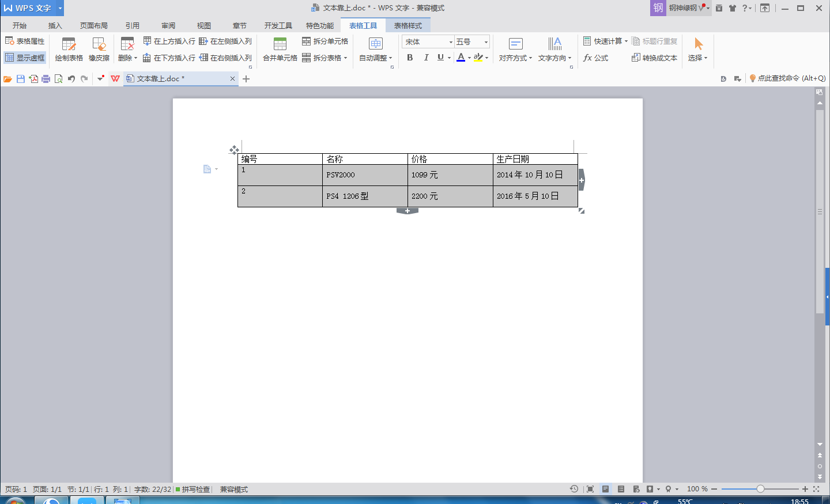This screenshot has width=830, height=504.
Task: Open the font name dropdown 宋体
Action: tap(451, 42)
